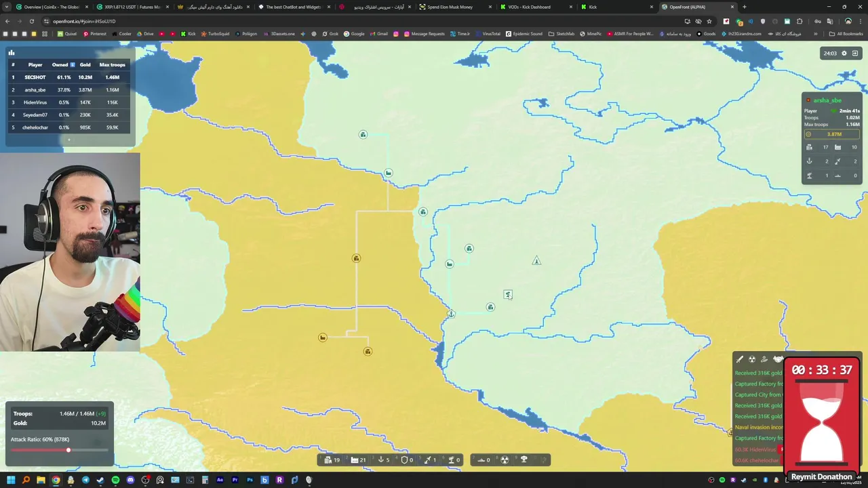The height and width of the screenshot is (488, 868).
Task: Select HidenVirus row in leaderboard
Action: click(68, 102)
